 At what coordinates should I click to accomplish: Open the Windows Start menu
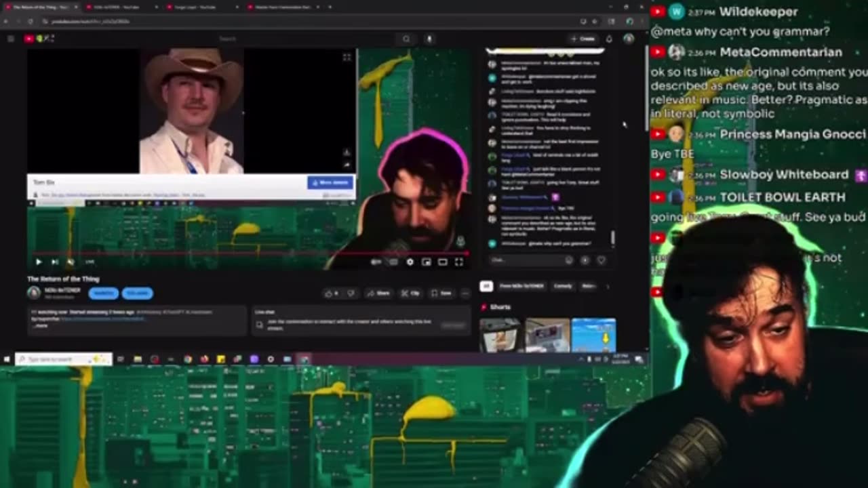pos(7,359)
